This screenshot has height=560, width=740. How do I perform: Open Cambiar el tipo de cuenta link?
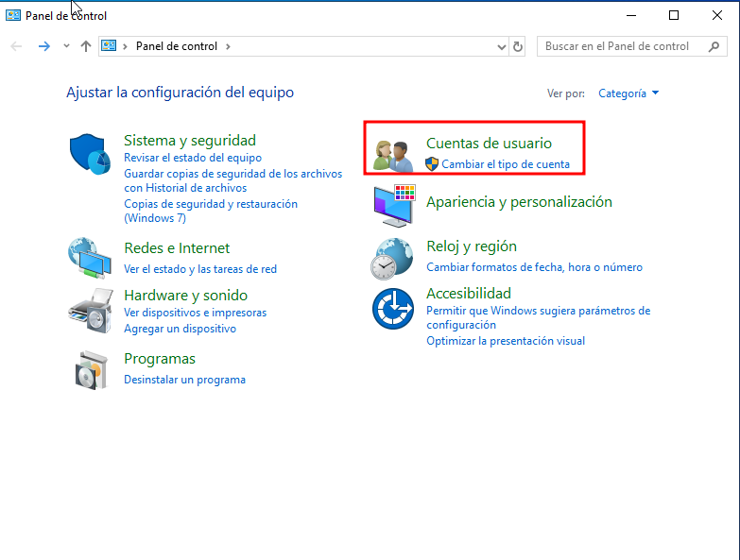[x=506, y=163]
